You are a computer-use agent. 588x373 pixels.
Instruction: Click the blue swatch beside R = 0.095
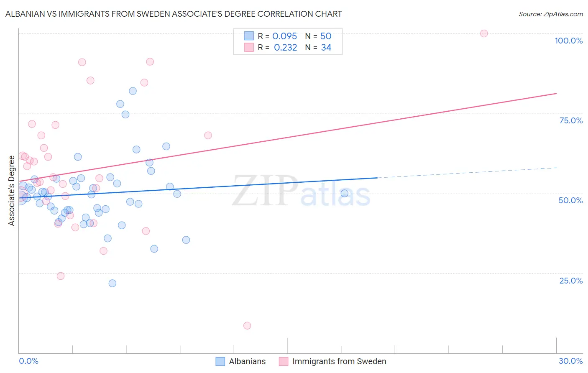tap(249, 36)
